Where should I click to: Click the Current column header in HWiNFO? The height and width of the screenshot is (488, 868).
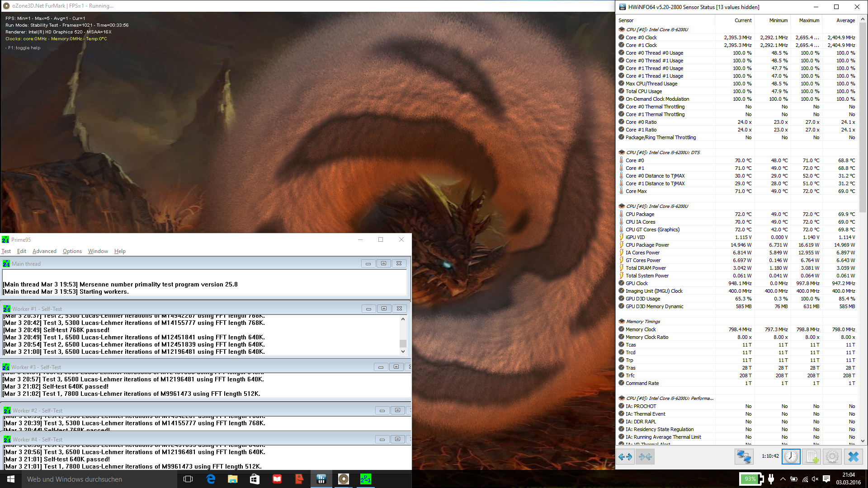(x=735, y=20)
